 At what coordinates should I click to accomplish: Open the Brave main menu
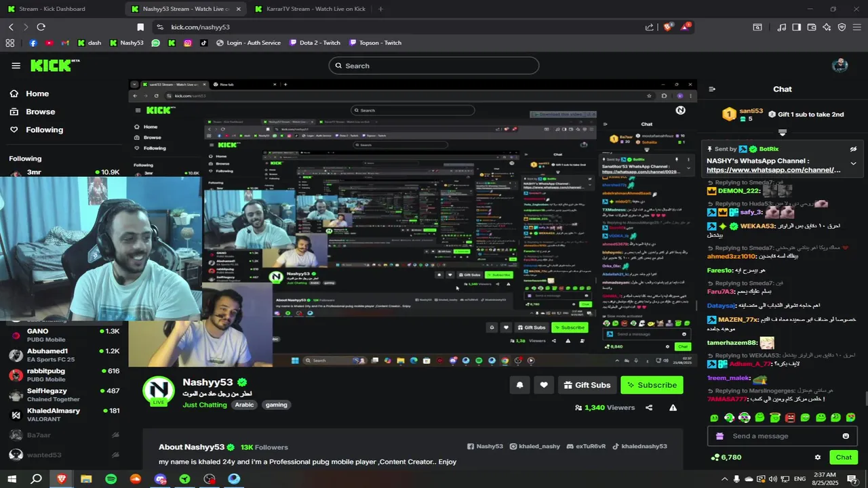pos(856,27)
